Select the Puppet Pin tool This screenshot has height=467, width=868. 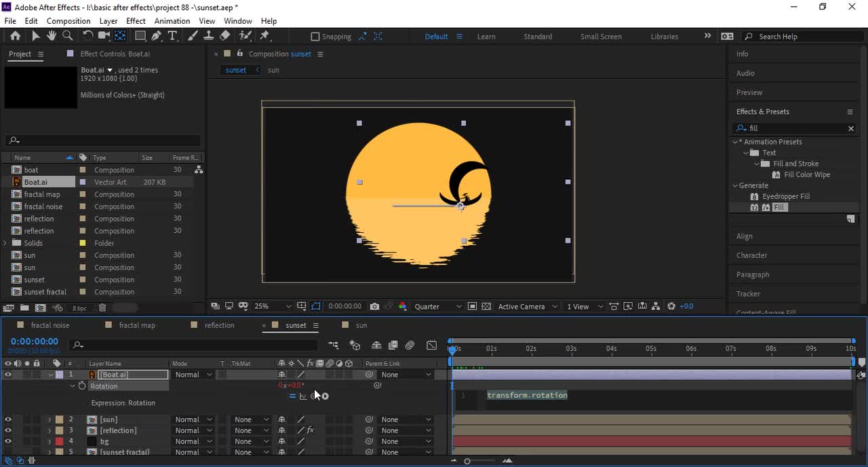tap(265, 36)
